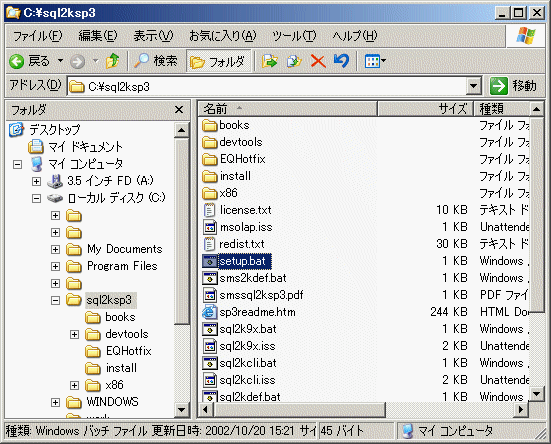Collapse the My Computer (マイ コンピュータ) node
The width and height of the screenshot is (551, 444).
point(18,164)
